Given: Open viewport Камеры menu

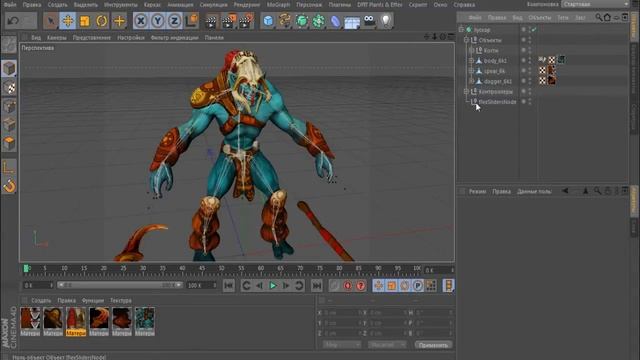Looking at the screenshot, I should pos(57,37).
